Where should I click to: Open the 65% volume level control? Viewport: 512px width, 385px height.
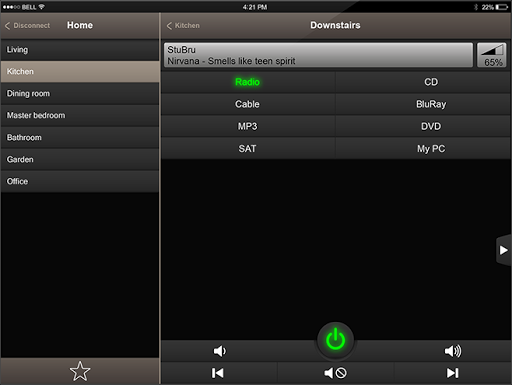(x=492, y=55)
